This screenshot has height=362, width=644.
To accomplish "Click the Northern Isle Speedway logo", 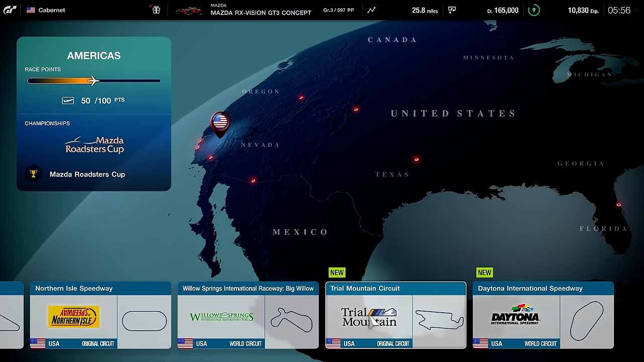I will pyautogui.click(x=74, y=317).
